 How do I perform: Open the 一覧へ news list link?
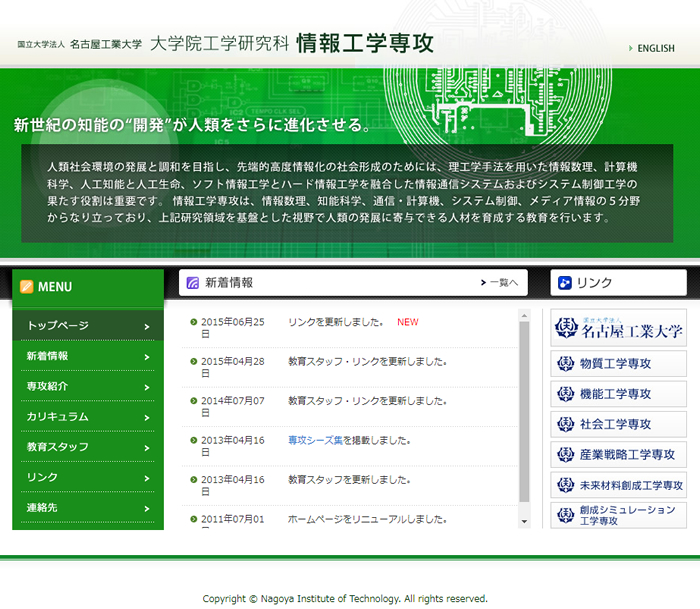click(498, 283)
